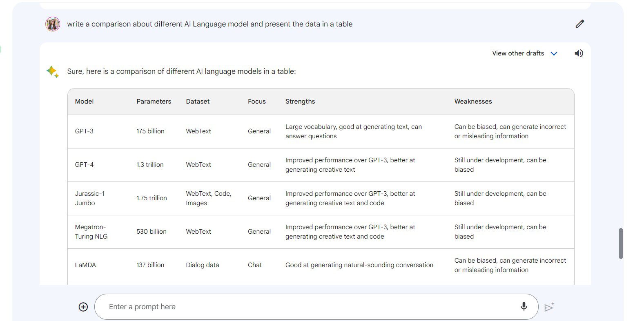The image size is (644, 321).
Task: Click the plus upload icon
Action: tap(83, 307)
